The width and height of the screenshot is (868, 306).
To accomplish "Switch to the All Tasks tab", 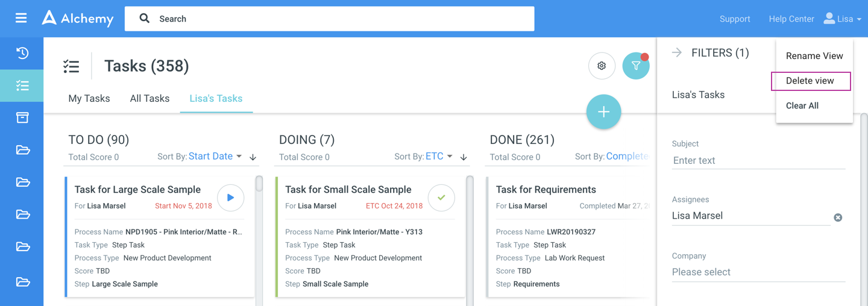I will (x=149, y=98).
